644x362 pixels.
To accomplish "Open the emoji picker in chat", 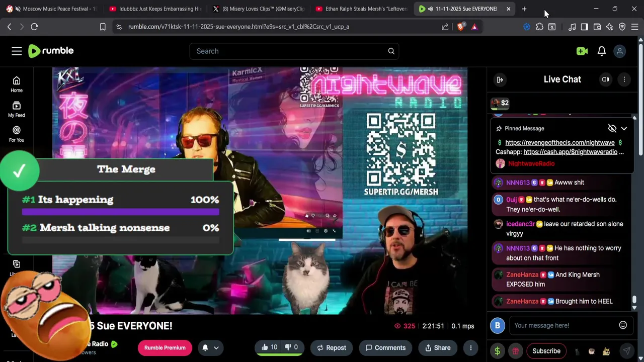I will (623, 325).
